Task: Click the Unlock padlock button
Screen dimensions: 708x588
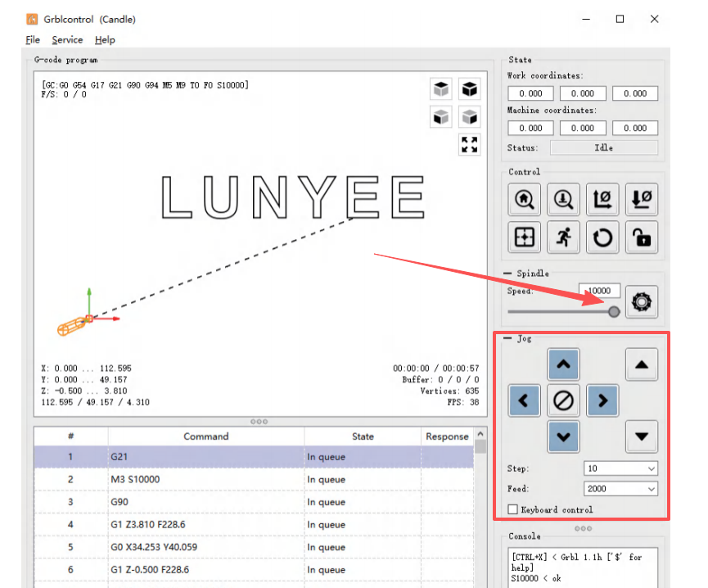Action: 642,237
